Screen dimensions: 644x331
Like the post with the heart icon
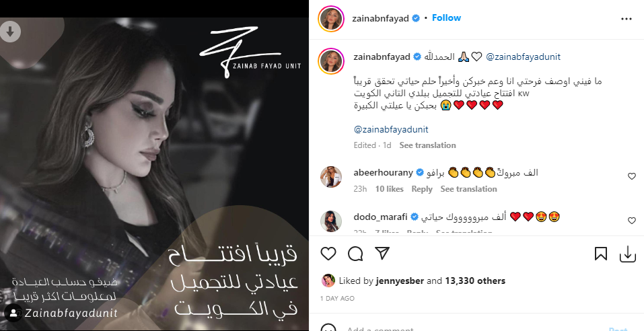[328, 254]
